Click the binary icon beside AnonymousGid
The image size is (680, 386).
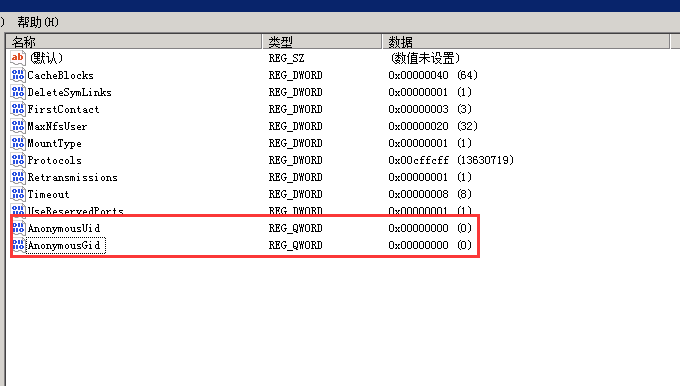click(x=19, y=245)
